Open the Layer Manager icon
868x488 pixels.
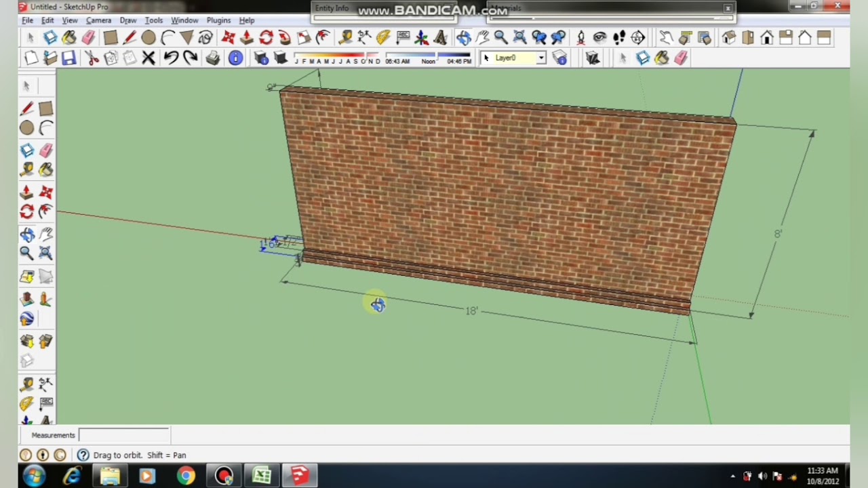point(560,58)
